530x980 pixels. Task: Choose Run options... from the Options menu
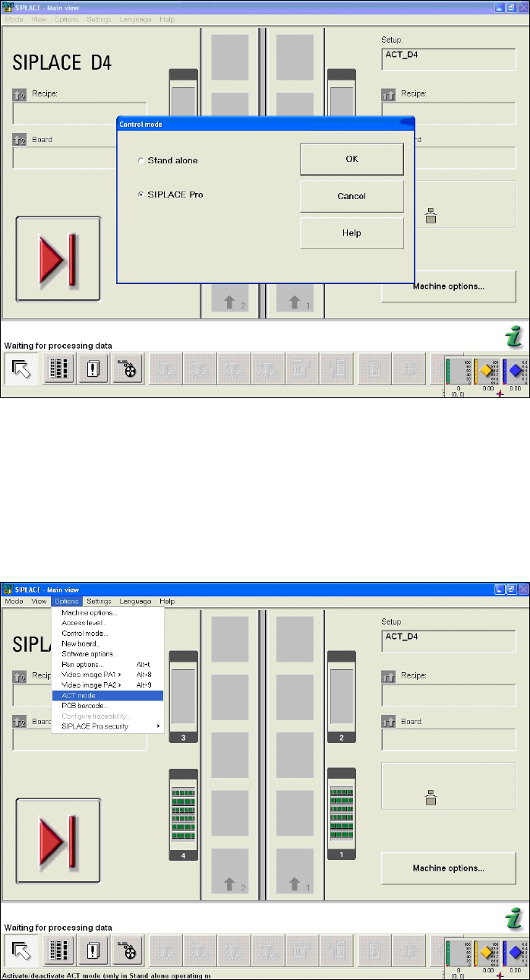pyautogui.click(x=107, y=664)
